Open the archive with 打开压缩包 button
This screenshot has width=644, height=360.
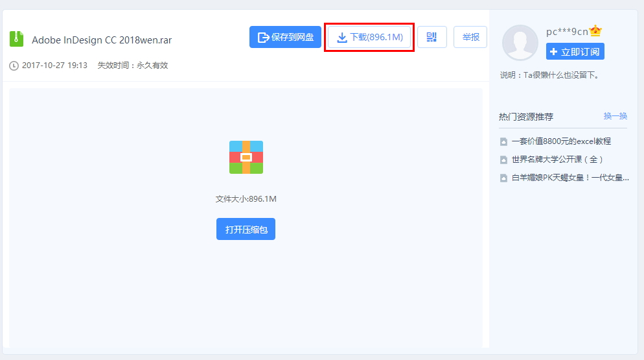point(246,229)
